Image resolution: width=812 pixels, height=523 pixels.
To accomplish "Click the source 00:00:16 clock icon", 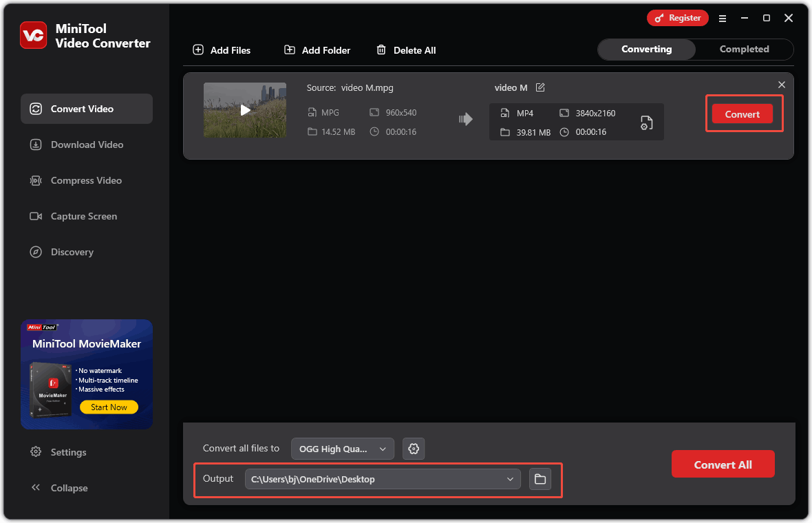I will tap(374, 131).
